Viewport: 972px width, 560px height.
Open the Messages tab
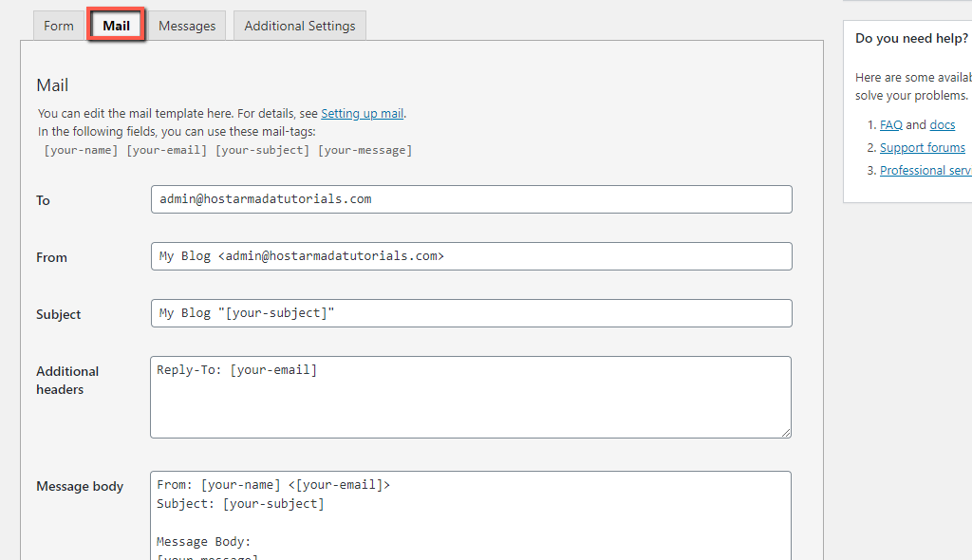tap(187, 26)
